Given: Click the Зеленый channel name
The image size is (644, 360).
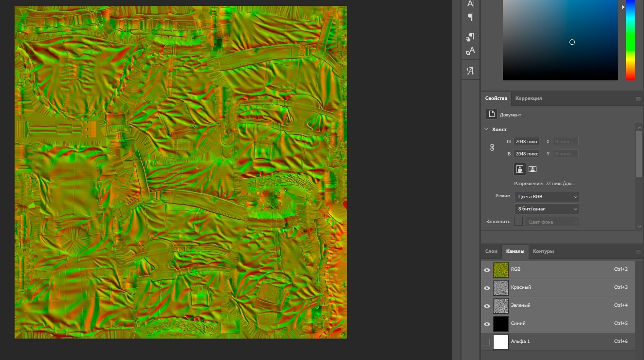Looking at the screenshot, I should [x=521, y=305].
